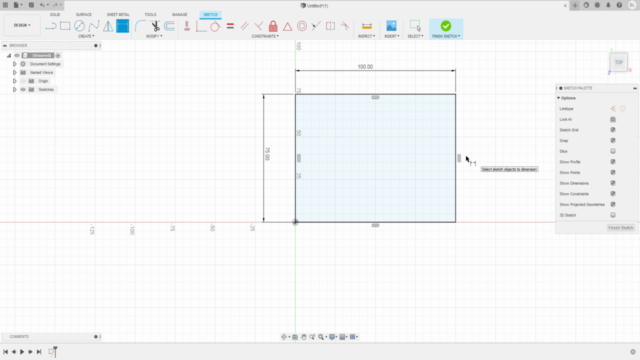Expand the Document Settings tree node

coord(15,64)
